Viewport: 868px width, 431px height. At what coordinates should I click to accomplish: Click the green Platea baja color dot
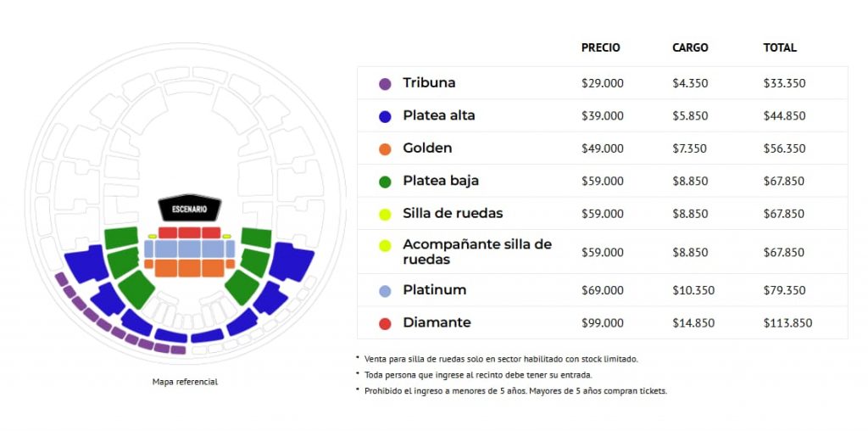pyautogui.click(x=385, y=182)
